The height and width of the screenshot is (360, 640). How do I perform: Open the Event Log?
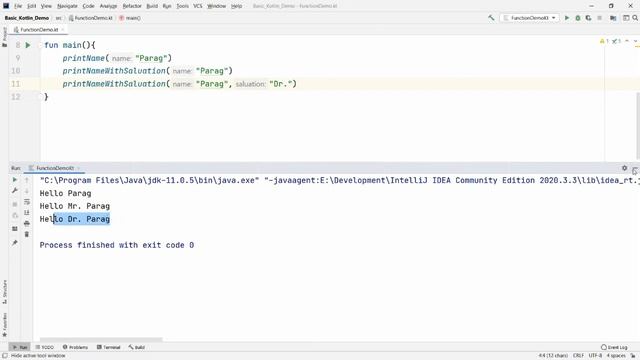click(614, 347)
